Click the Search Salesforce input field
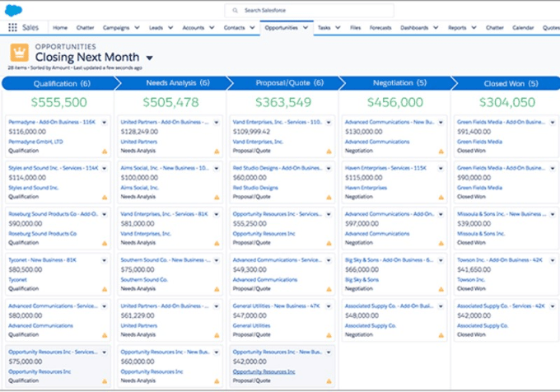 click(310, 11)
